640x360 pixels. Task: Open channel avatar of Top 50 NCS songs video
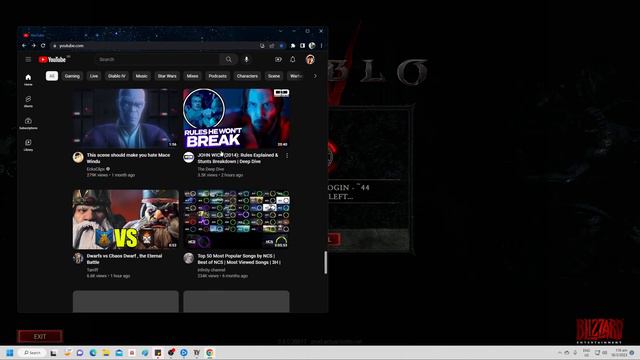tap(189, 258)
